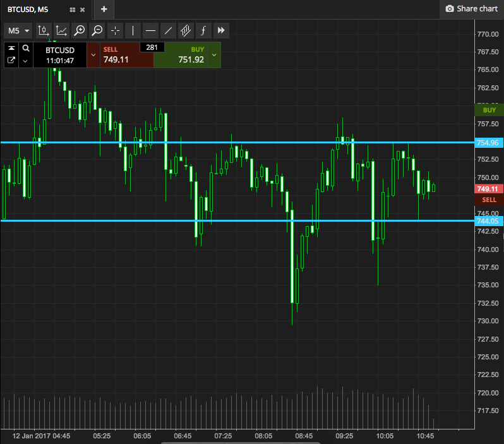The height and width of the screenshot is (444, 504).
Task: Click the chart type candlestick icon
Action: 43,30
